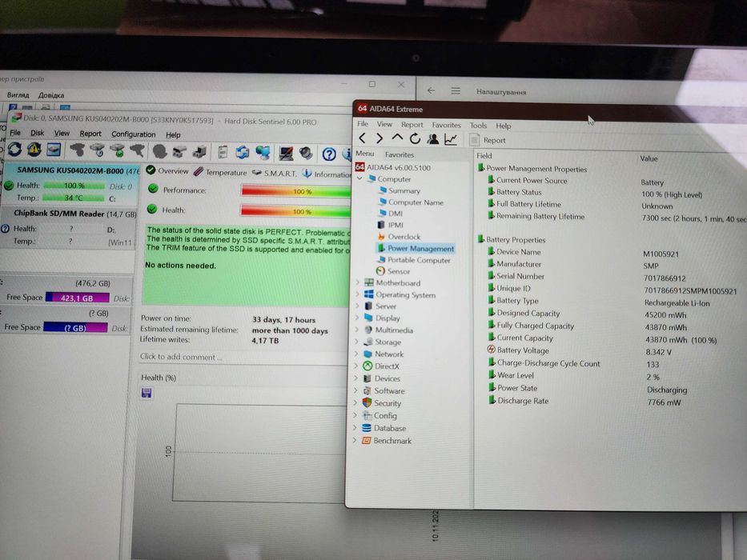This screenshot has height=560, width=747.
Task: Select the DMI tree item
Action: coord(395,214)
